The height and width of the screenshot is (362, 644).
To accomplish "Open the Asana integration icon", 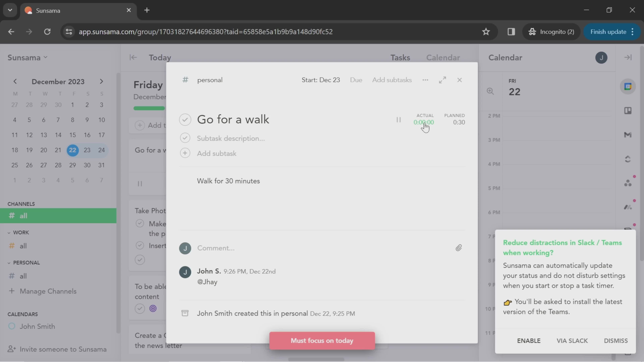I will [x=628, y=183].
